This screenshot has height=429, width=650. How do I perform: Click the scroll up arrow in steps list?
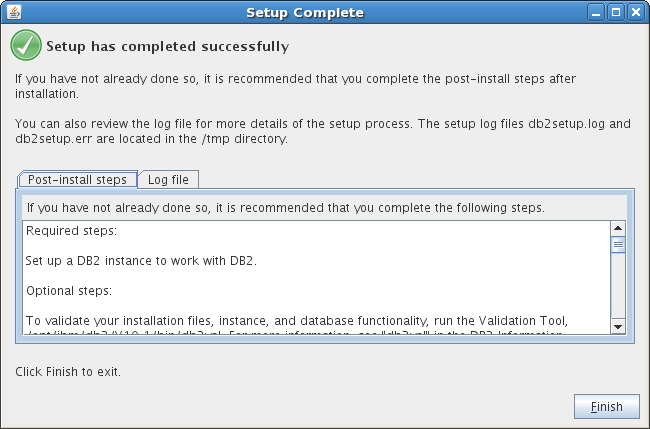tap(618, 228)
